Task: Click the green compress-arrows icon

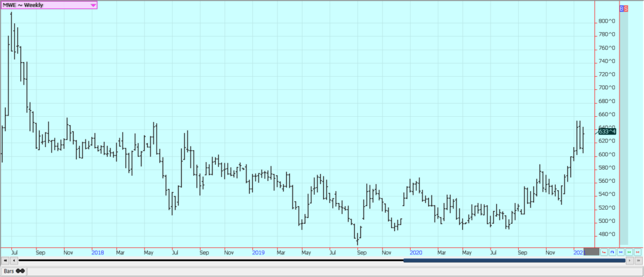Action: click(629, 252)
